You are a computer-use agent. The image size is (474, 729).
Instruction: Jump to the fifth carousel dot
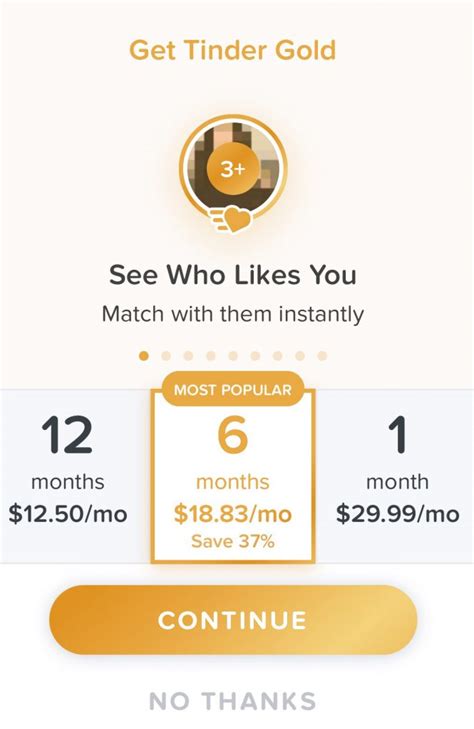pos(233,356)
